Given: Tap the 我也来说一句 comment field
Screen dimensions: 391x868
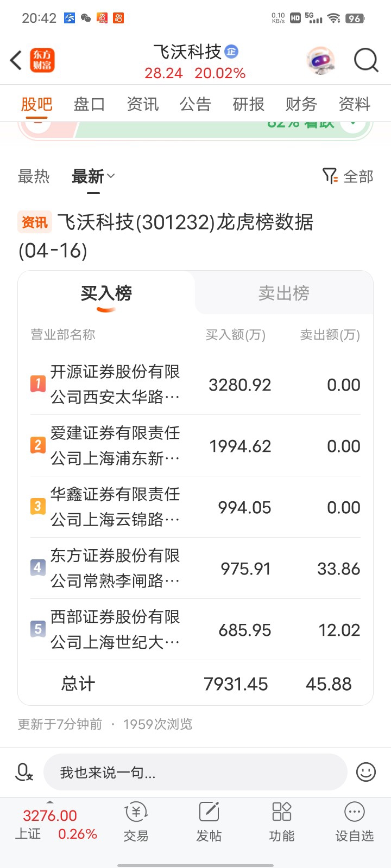Looking at the screenshot, I should [195, 772].
